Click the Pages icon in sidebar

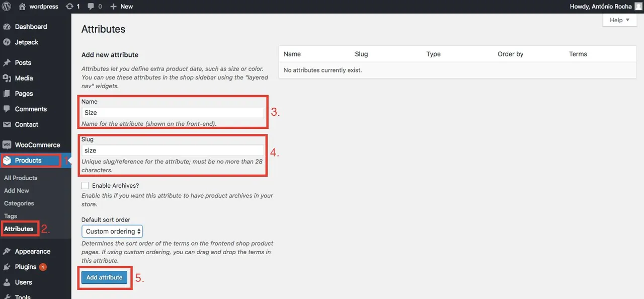coord(7,94)
